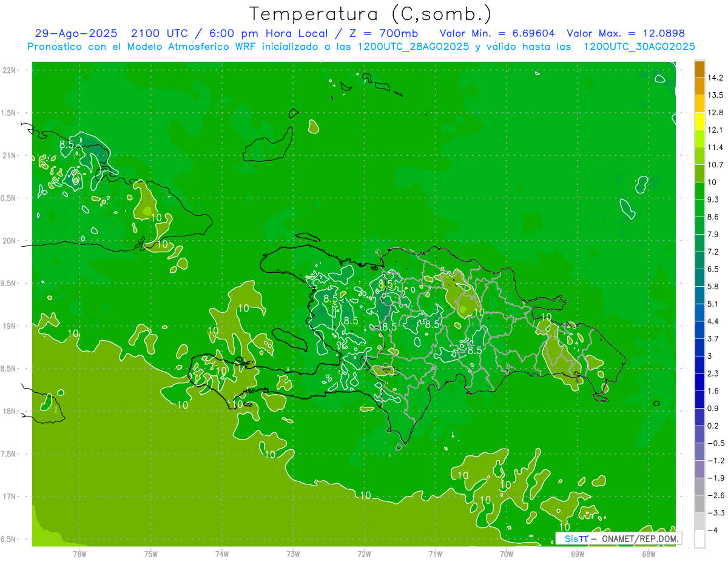Click the colorbar value '10.7'
Viewport: 728px width, 562px height.
click(716, 165)
